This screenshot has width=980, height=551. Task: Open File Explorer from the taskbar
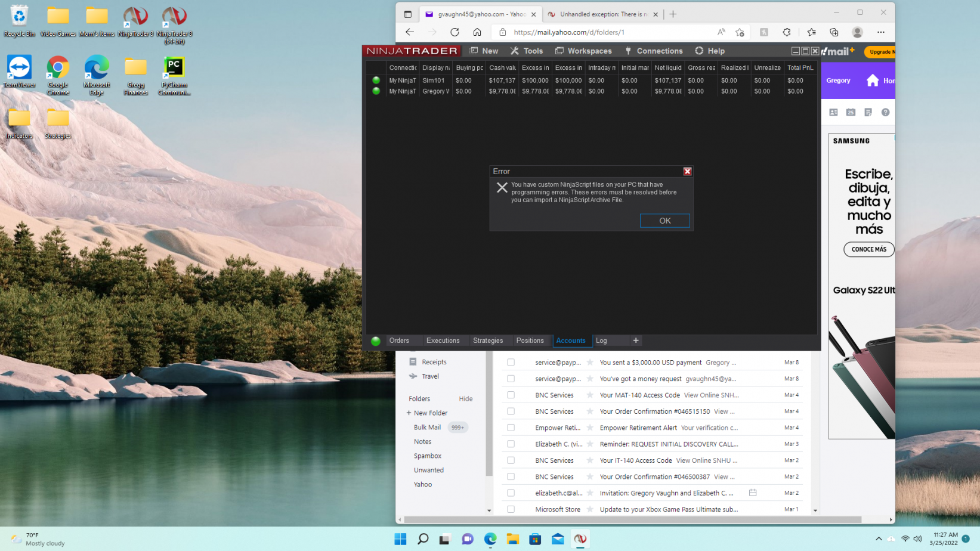[512, 539]
